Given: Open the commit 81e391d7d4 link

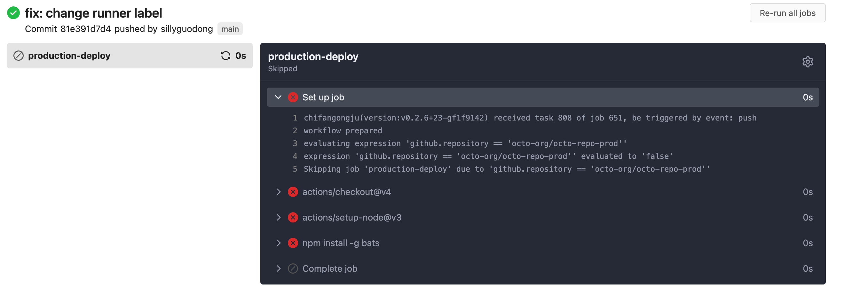Looking at the screenshot, I should (85, 29).
